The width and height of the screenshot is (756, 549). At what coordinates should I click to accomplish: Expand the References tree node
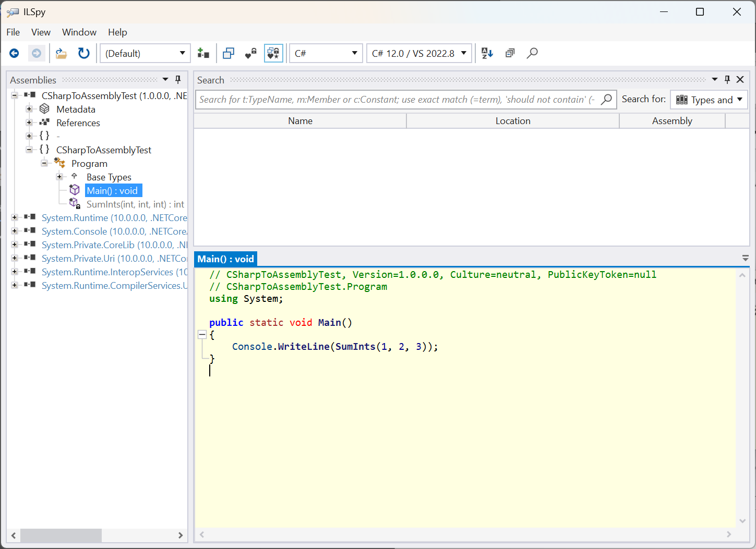click(x=30, y=123)
